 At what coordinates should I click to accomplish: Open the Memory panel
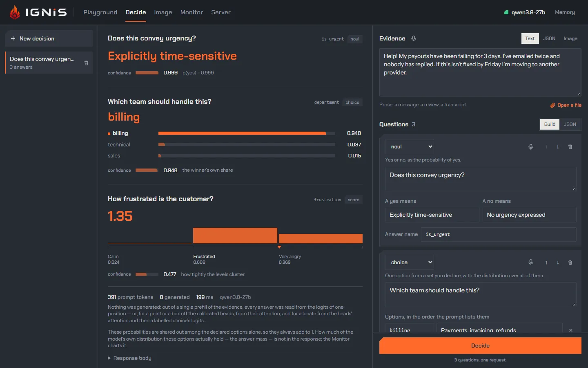pyautogui.click(x=565, y=12)
